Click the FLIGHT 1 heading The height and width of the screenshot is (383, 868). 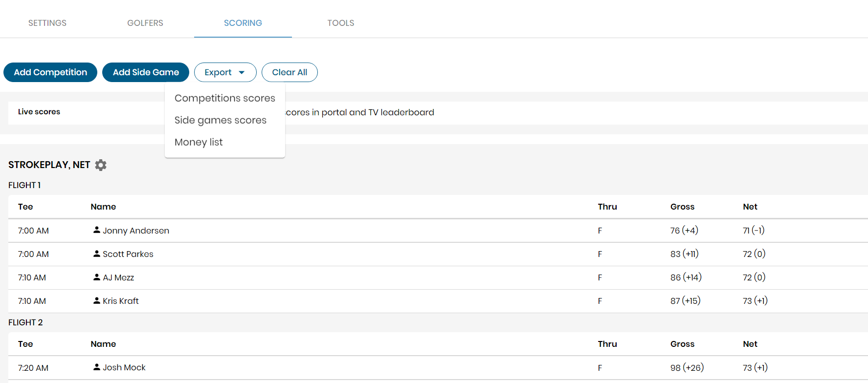click(x=24, y=185)
